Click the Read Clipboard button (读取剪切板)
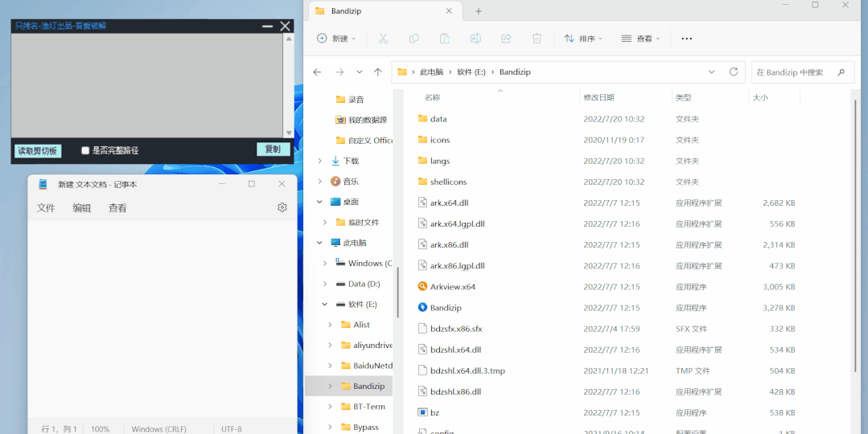 click(x=38, y=151)
